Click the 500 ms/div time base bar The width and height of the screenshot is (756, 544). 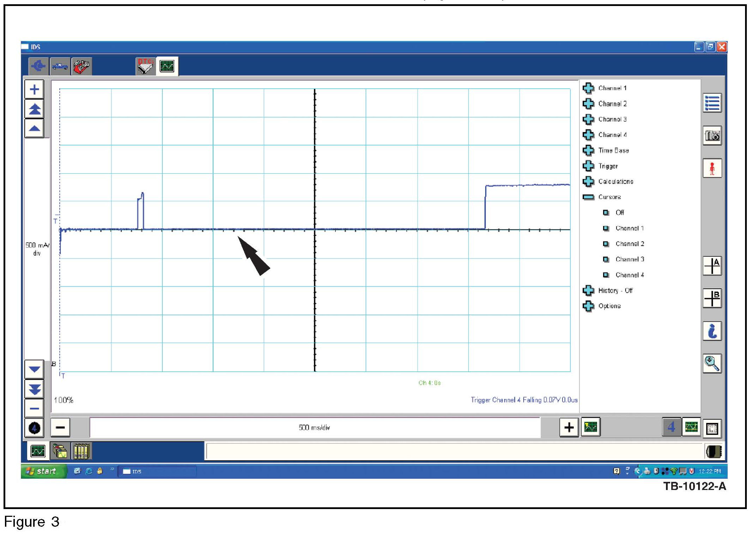click(314, 428)
